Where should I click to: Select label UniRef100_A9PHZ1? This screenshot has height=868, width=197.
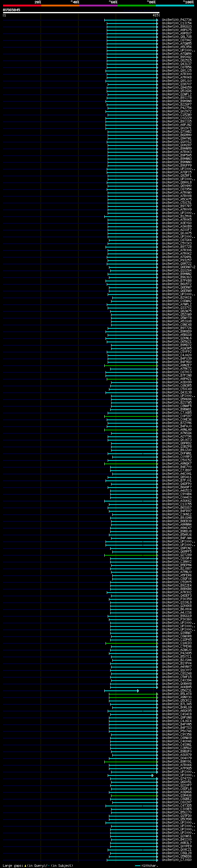point(176,379)
